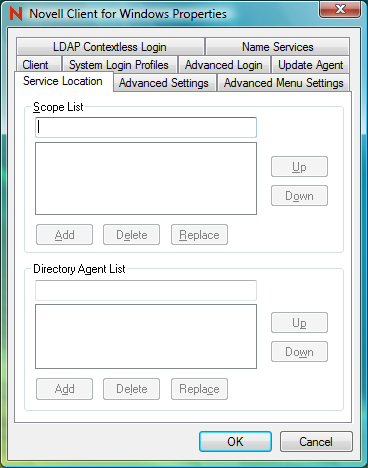This screenshot has width=368, height=468.
Task: Add an entry to Directory Agent List
Action: [64, 389]
